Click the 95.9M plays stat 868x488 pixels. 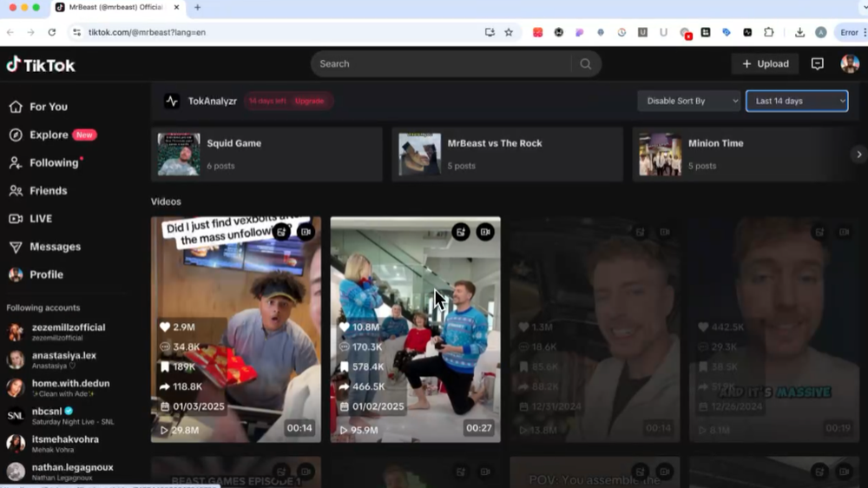coord(358,430)
